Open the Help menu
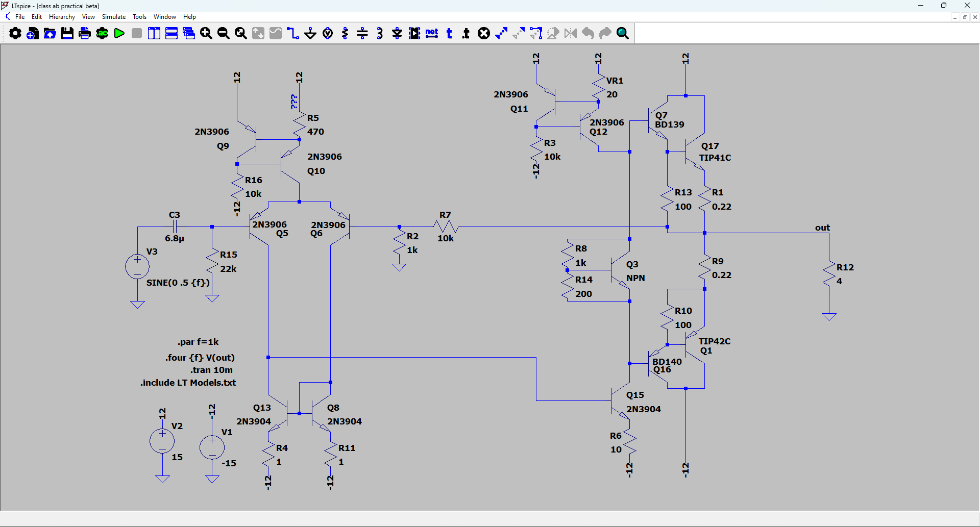980x527 pixels. (x=189, y=17)
